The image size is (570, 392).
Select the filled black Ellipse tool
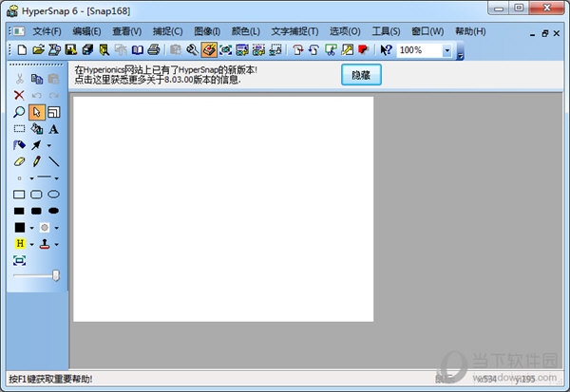(x=54, y=211)
